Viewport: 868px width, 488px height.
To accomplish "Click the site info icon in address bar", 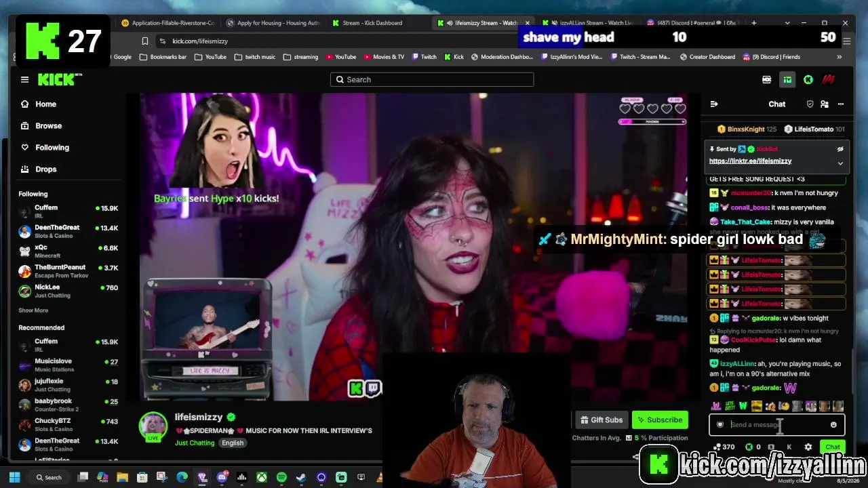I will 162,41.
